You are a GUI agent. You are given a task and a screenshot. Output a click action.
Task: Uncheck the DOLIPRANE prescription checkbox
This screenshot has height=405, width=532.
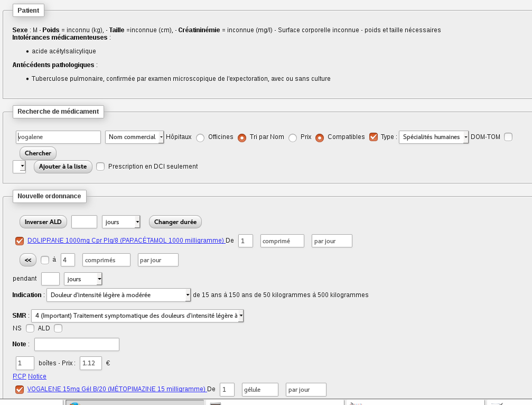tap(20, 241)
